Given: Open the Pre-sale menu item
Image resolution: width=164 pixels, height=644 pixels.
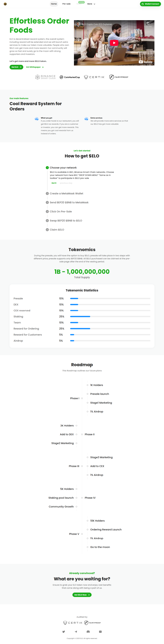Looking at the screenshot, I should coord(66,4).
